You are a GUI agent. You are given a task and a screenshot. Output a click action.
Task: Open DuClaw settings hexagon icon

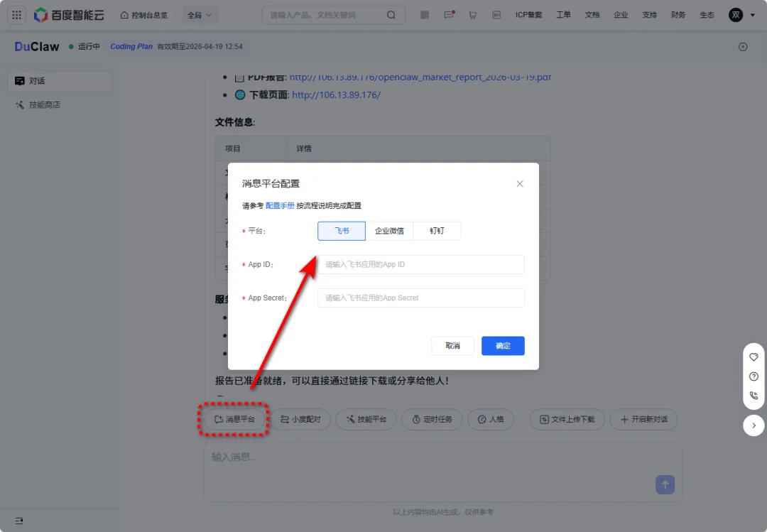[x=743, y=47]
